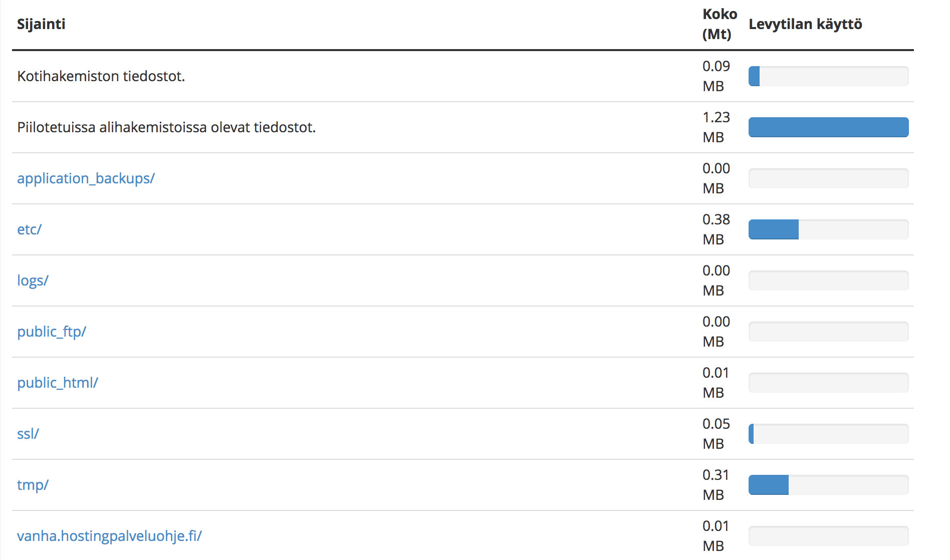950x560 pixels.
Task: Open the vanha.hostingpalveluohje.fi/ folder link
Action: [x=109, y=536]
